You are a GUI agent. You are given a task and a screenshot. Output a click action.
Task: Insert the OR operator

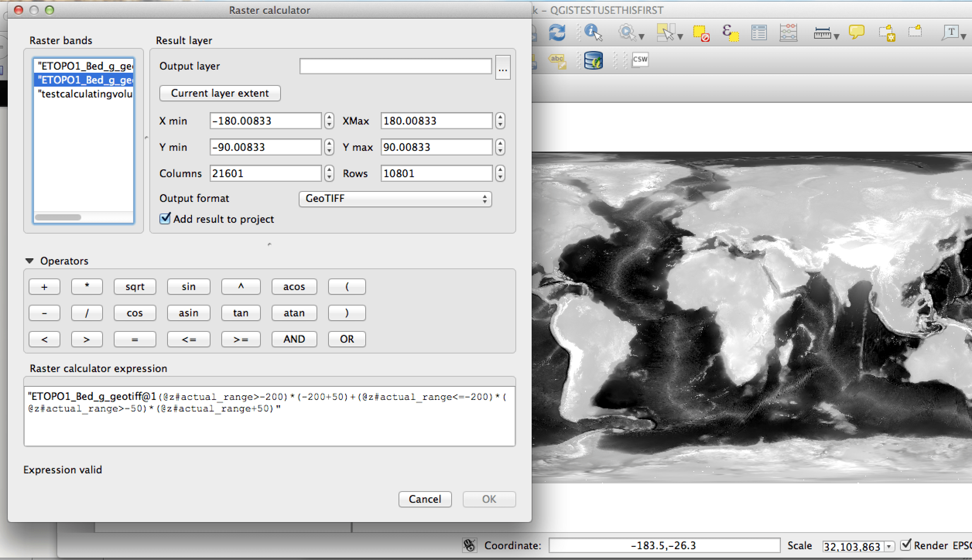click(x=347, y=339)
